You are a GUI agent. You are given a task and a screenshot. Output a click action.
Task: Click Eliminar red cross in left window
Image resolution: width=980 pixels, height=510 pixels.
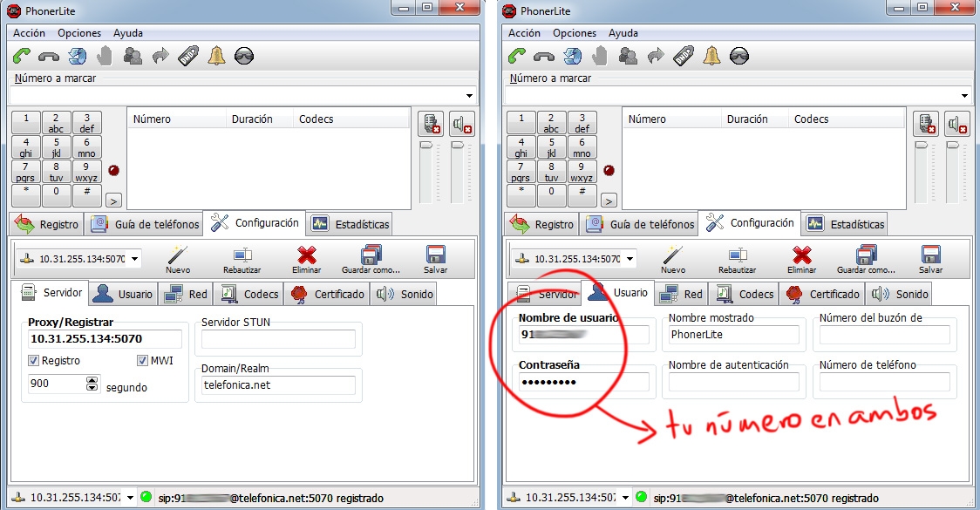pyautogui.click(x=306, y=260)
